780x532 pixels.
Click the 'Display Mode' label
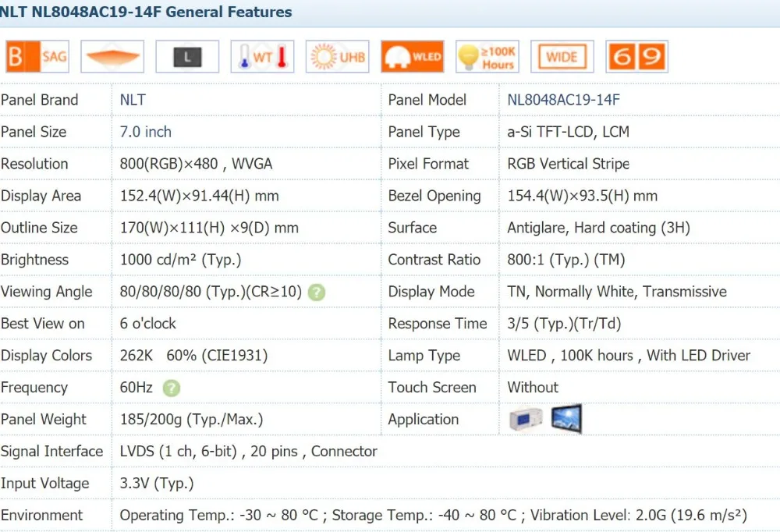[431, 292]
